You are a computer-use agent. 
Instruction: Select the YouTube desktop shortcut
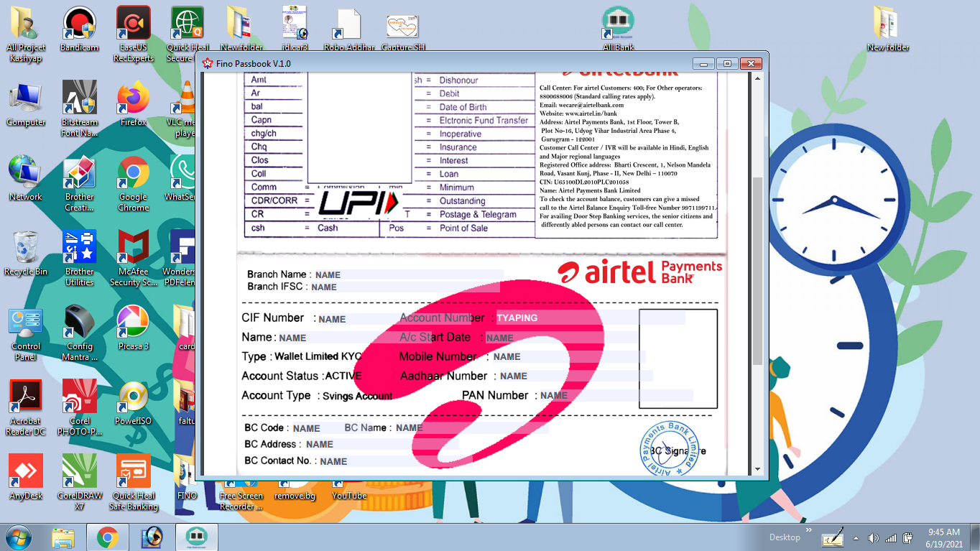coord(349,490)
